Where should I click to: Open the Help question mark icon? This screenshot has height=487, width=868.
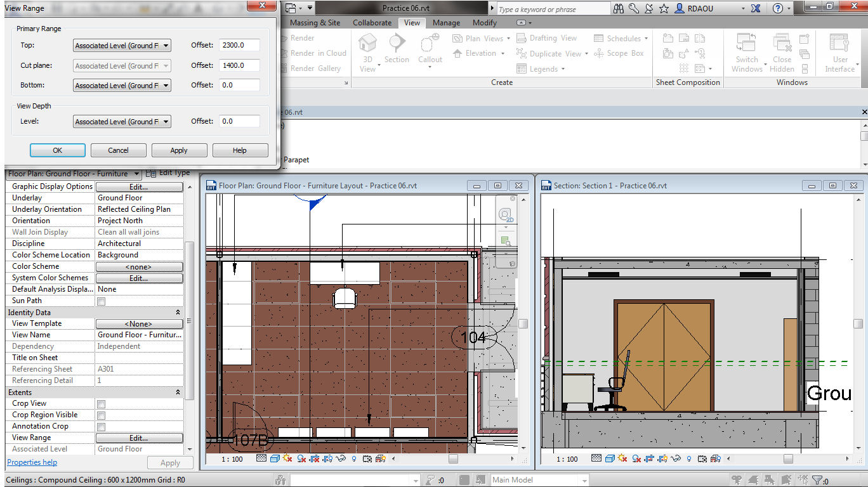point(777,8)
